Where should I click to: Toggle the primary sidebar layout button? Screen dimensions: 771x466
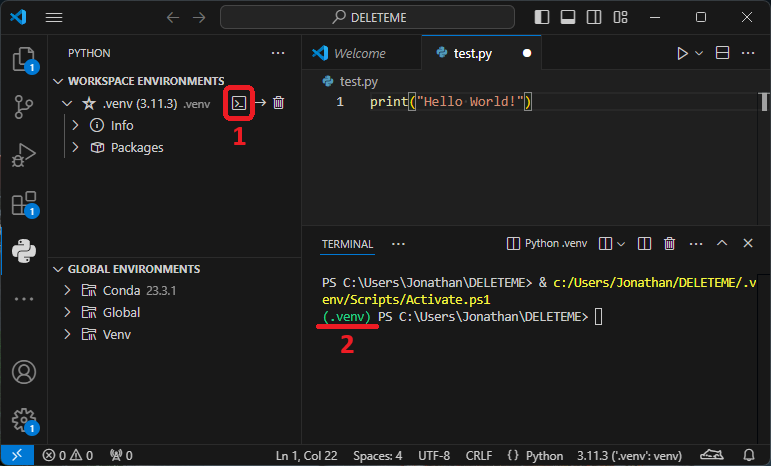[541, 18]
